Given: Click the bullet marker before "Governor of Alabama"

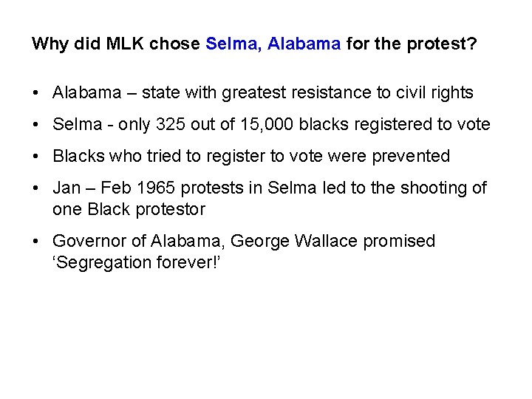Looking at the screenshot, I should [35, 242].
